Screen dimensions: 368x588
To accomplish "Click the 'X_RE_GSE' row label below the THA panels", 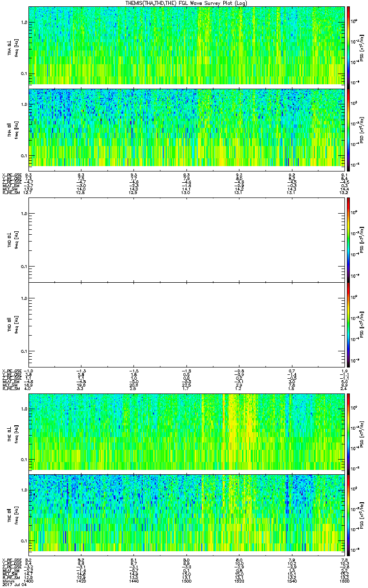I will 11,175.
